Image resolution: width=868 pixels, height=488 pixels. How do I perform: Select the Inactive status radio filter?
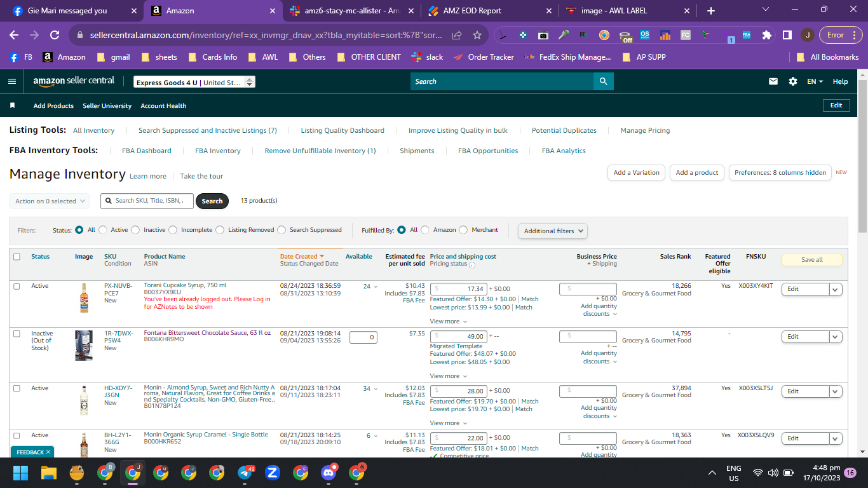(135, 230)
